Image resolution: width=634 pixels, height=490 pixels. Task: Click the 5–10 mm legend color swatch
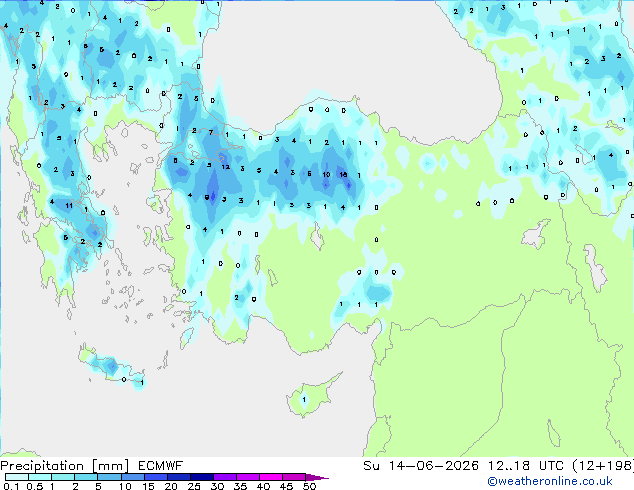pyautogui.click(x=109, y=477)
